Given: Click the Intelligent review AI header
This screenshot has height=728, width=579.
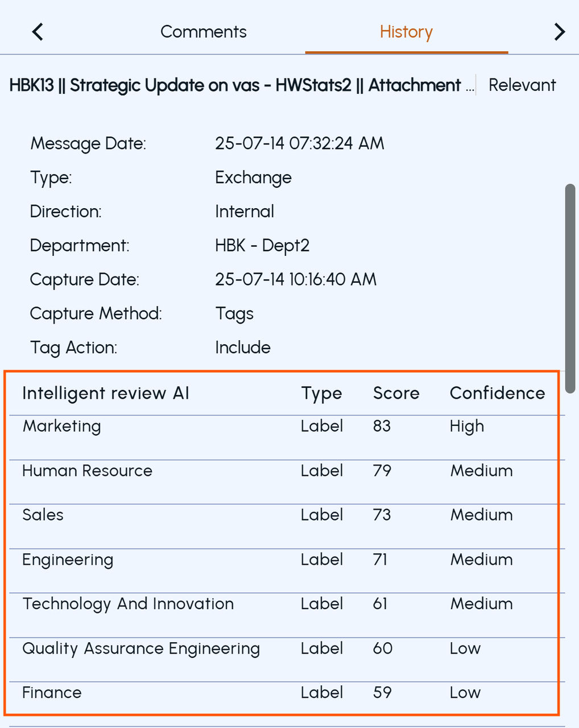Looking at the screenshot, I should pos(106,393).
